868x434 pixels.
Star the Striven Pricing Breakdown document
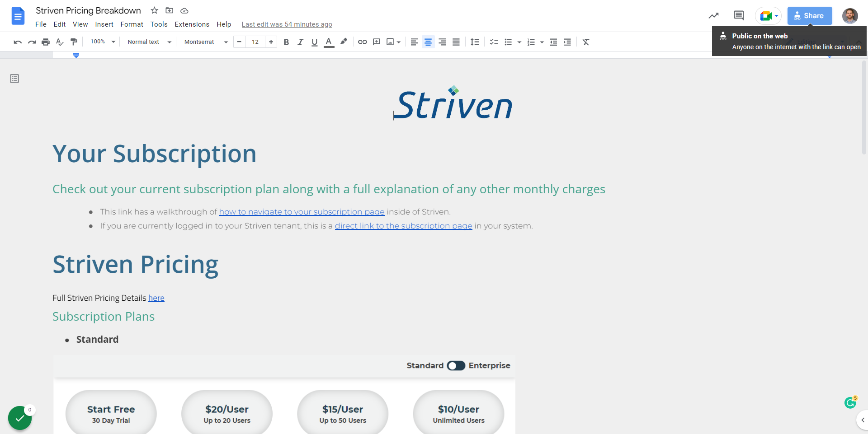[x=154, y=10]
